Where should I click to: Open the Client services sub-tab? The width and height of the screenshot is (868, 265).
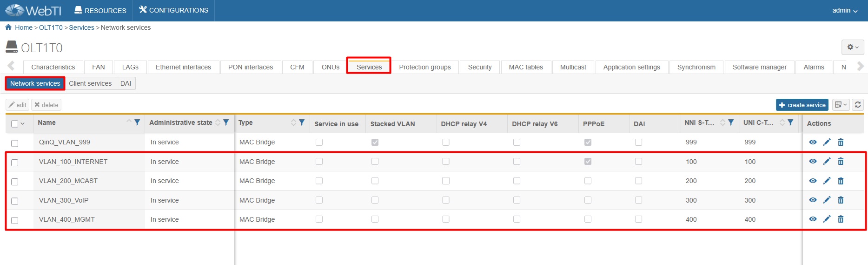tap(90, 83)
